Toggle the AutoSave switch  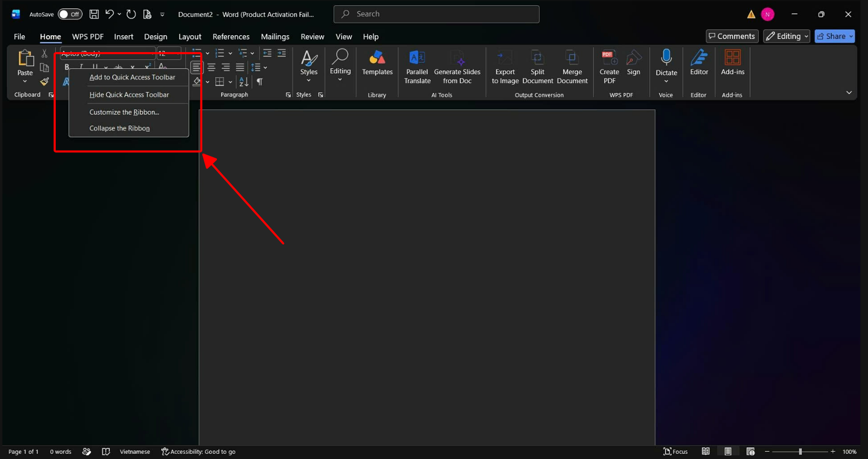tap(70, 14)
